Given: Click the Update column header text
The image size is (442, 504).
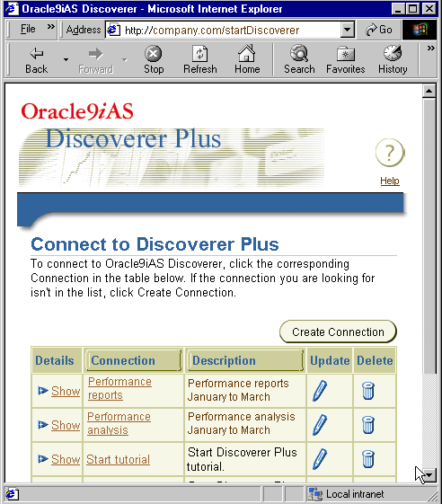Looking at the screenshot, I should click(330, 360).
